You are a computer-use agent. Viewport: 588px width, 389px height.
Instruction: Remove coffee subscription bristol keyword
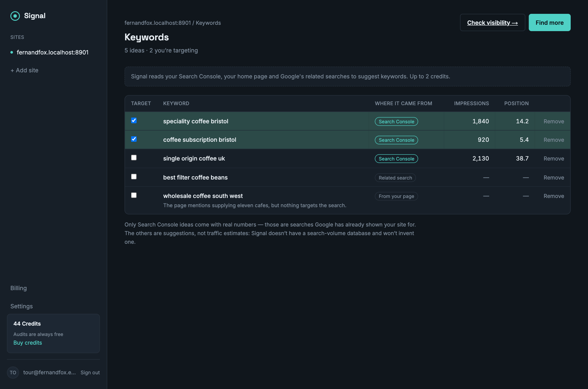pos(554,140)
